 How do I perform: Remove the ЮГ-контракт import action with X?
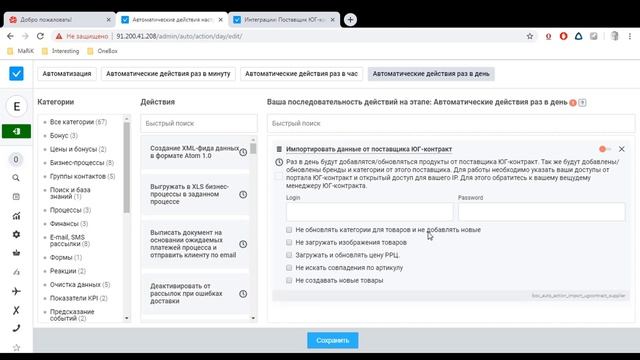click(x=621, y=149)
